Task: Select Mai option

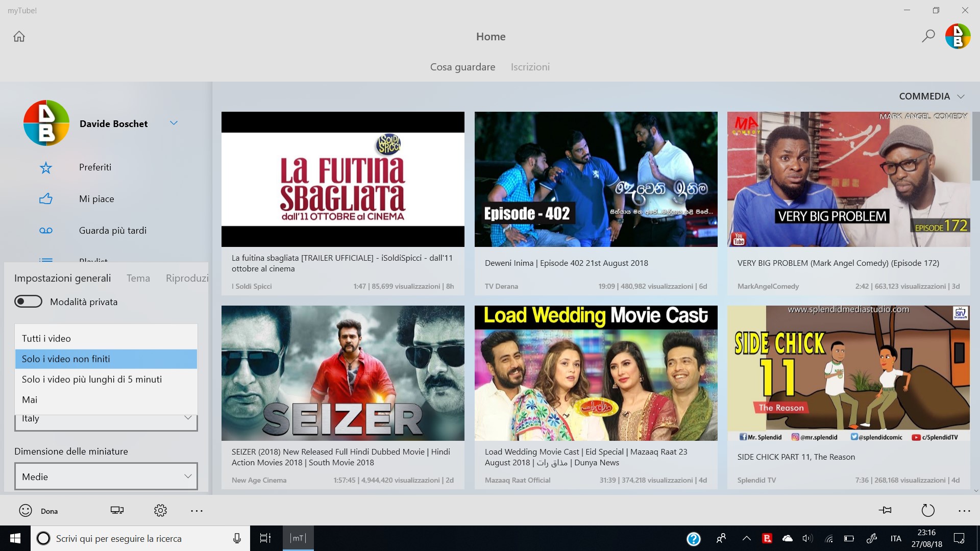Action: tap(106, 399)
